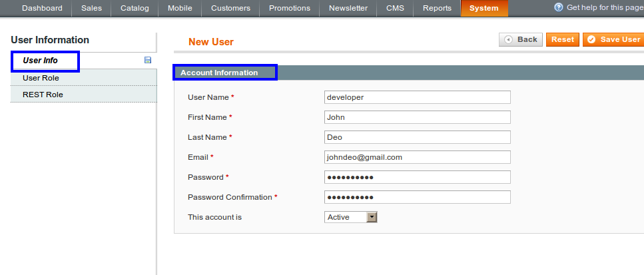The image size is (644, 275).
Task: Focus the Email input field
Action: (x=417, y=157)
